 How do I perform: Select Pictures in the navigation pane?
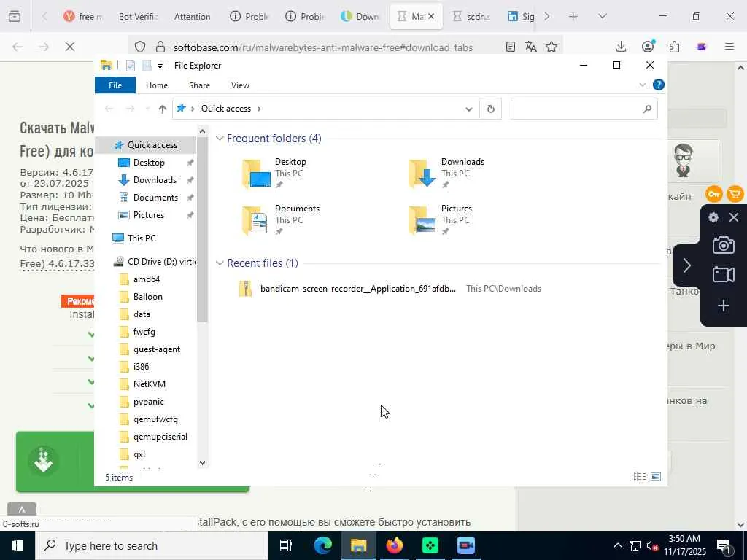pos(148,215)
